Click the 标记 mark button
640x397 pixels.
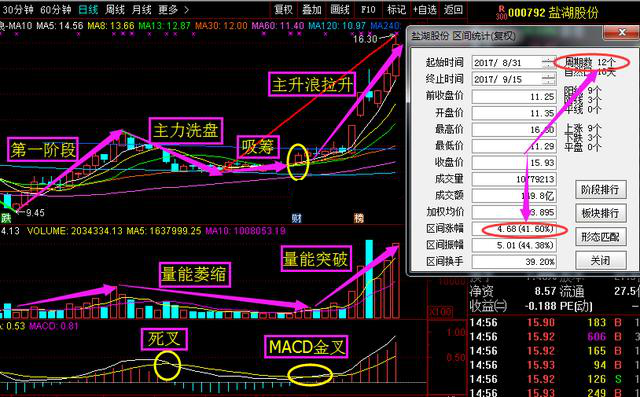pyautogui.click(x=396, y=9)
